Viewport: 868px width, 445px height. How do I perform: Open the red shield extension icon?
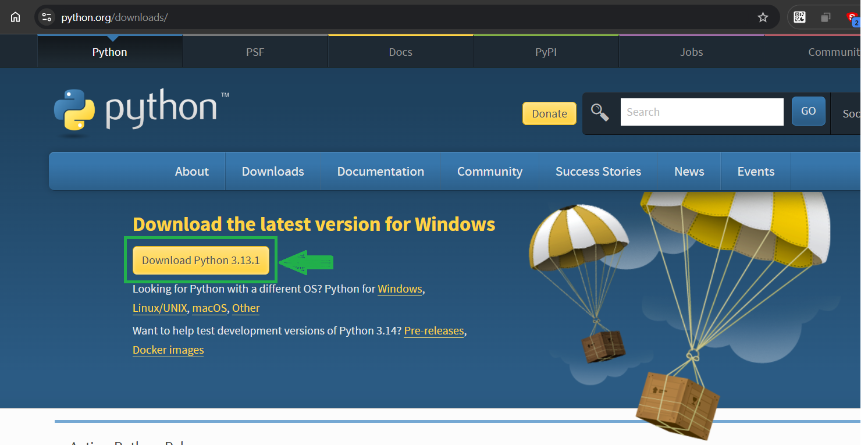click(x=852, y=17)
